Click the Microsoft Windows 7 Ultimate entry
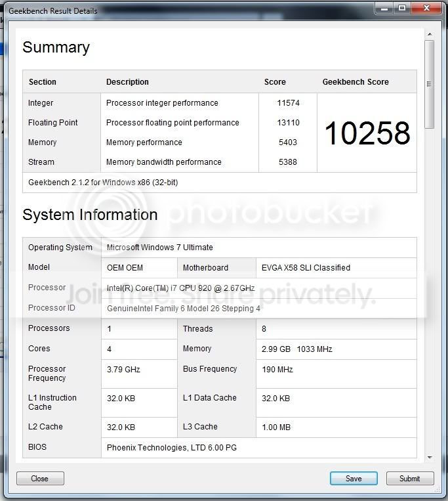448x501 pixels. click(159, 248)
